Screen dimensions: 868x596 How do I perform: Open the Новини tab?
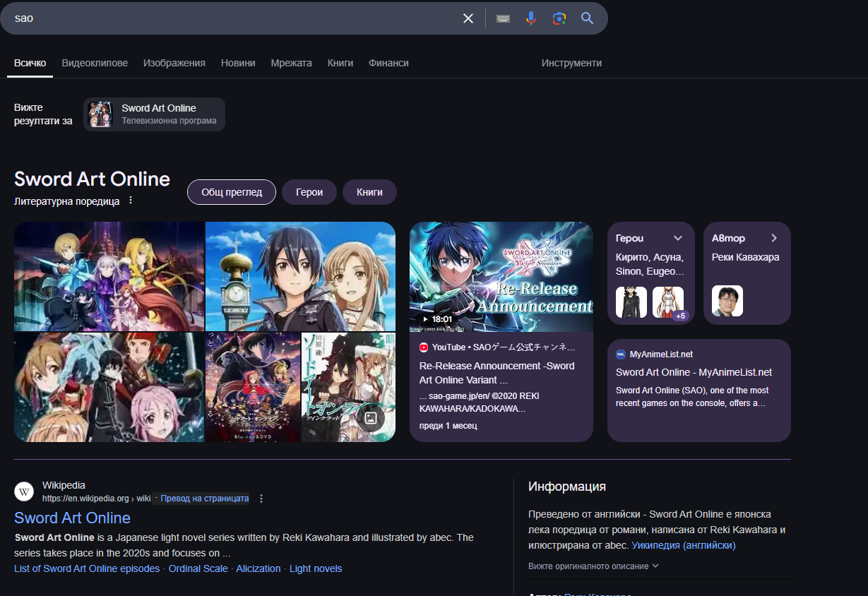point(238,63)
